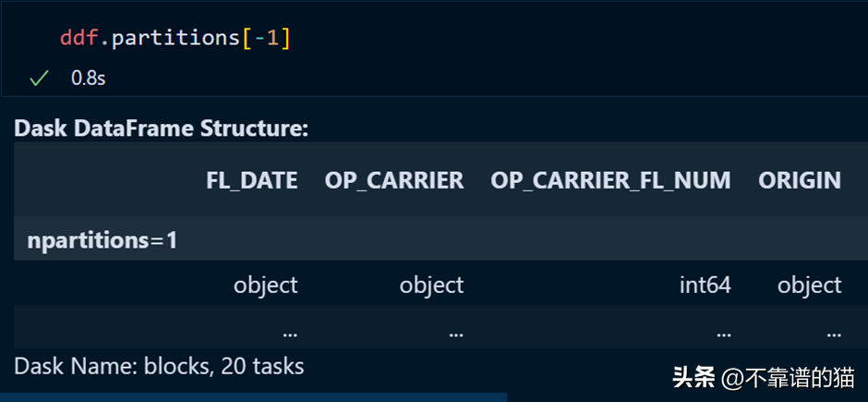Click the object dtype under ORIGIN
This screenshot has height=402, width=868.
[809, 285]
